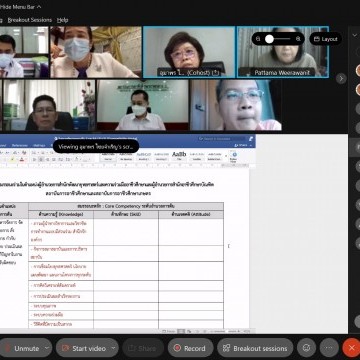Open the Layout options
This screenshot has width=360, height=360.
click(326, 39)
